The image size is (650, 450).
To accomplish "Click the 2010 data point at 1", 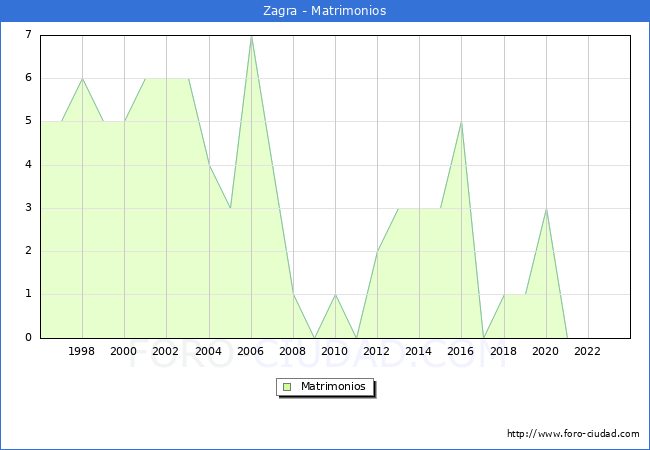I will pyautogui.click(x=335, y=295).
